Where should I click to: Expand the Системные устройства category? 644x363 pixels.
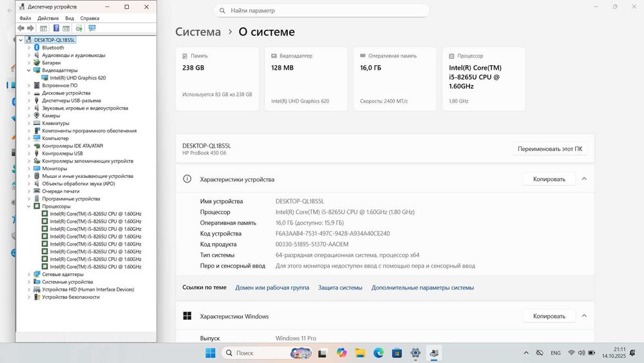tap(29, 282)
